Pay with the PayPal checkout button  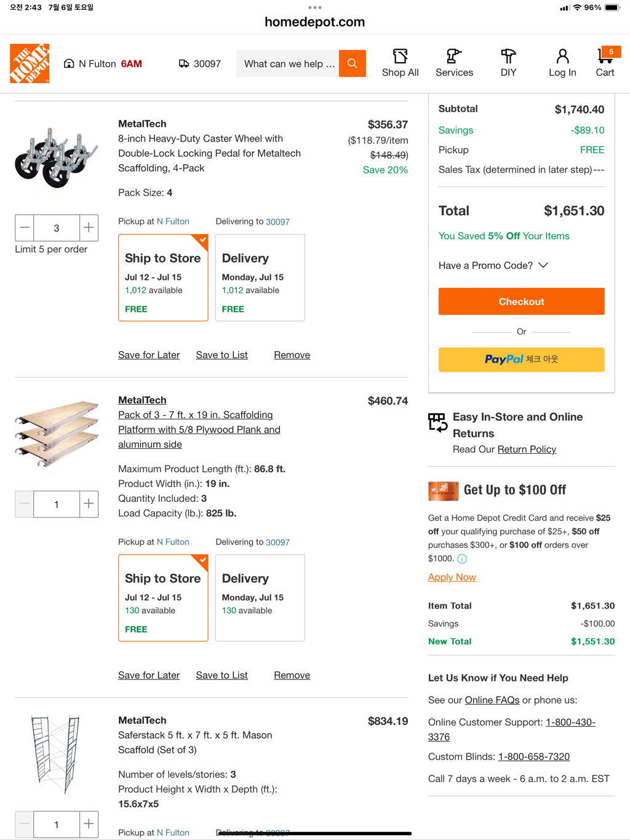pyautogui.click(x=521, y=360)
